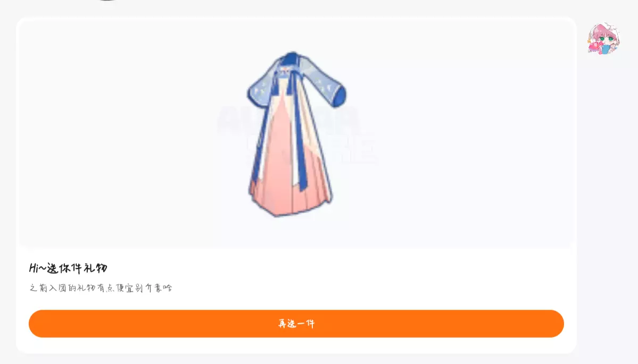Open the hanfu dress gift image
Viewport: 638px width, 364px height.
click(x=296, y=134)
